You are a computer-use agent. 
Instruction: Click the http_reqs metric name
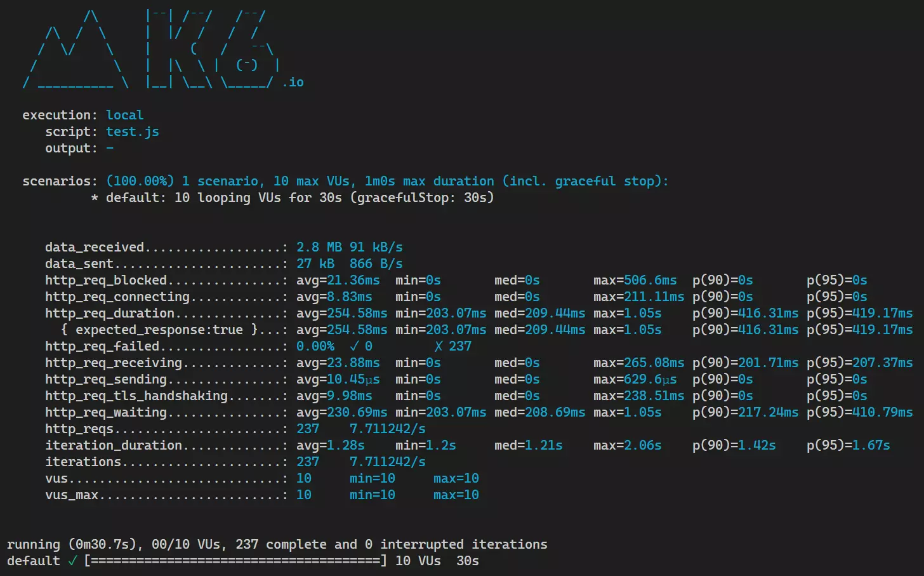79,429
